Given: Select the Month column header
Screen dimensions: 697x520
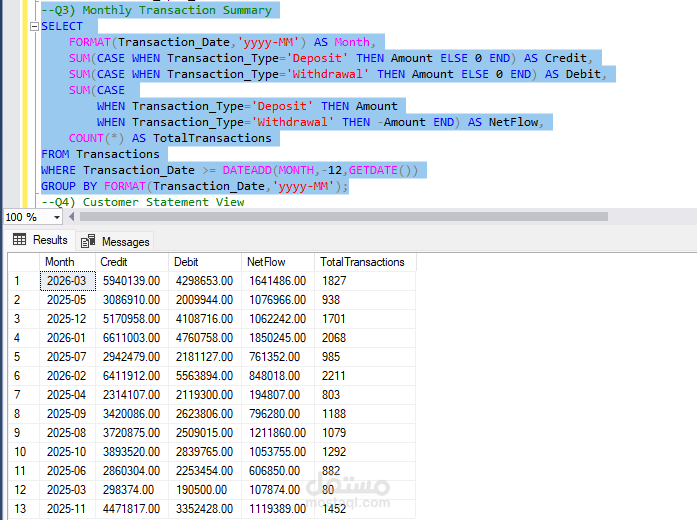Looking at the screenshot, I should (68, 262).
